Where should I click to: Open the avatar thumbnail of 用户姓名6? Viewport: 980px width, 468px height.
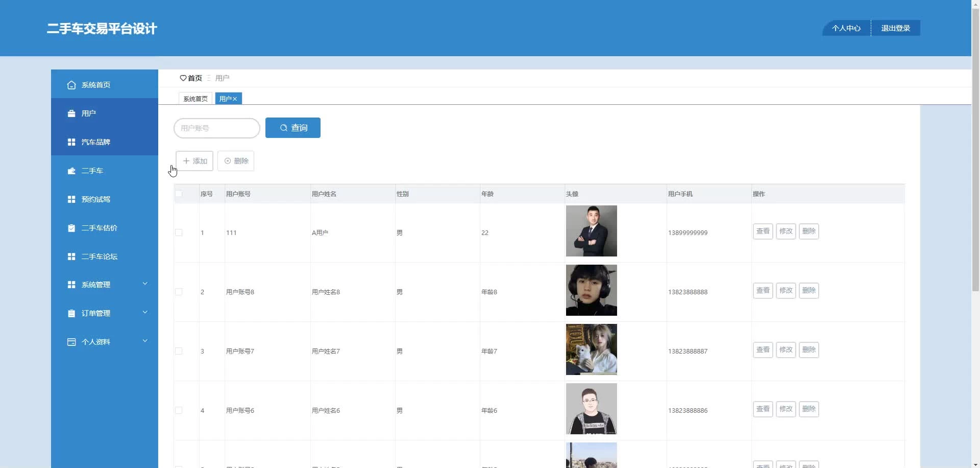pos(592,409)
